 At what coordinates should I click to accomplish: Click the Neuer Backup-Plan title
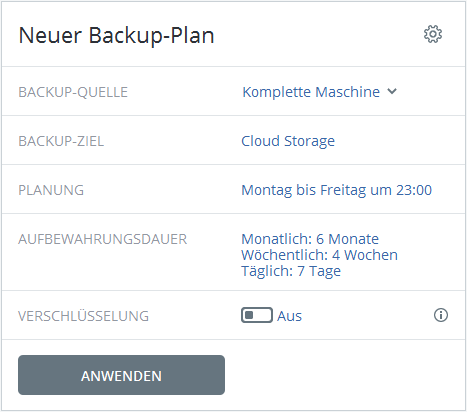click(116, 35)
